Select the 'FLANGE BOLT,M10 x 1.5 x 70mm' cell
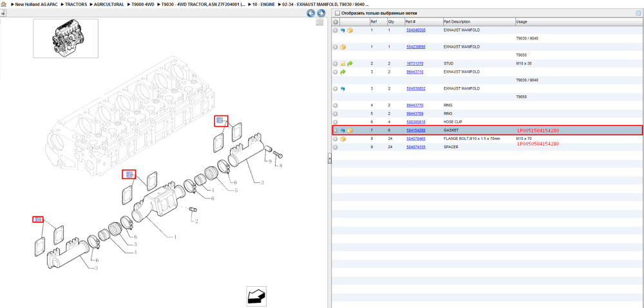Viewport: 644px width, 308px height. pyautogui.click(x=472, y=139)
